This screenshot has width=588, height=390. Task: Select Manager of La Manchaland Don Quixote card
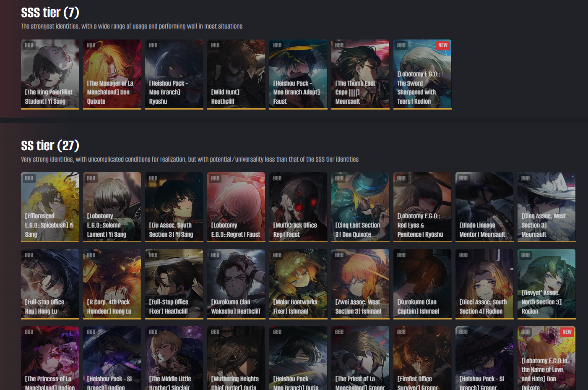click(112, 74)
